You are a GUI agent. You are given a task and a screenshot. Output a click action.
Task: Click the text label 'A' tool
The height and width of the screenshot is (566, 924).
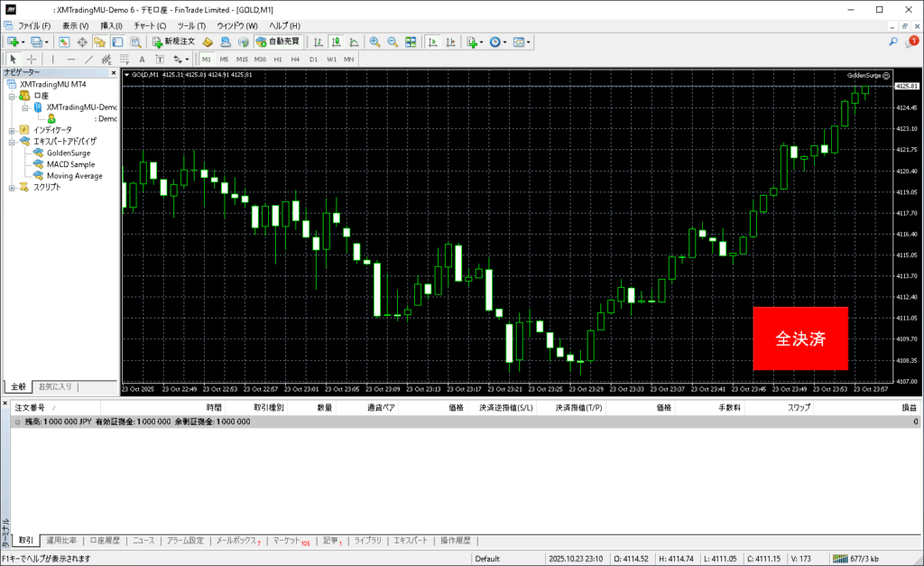pos(143,60)
